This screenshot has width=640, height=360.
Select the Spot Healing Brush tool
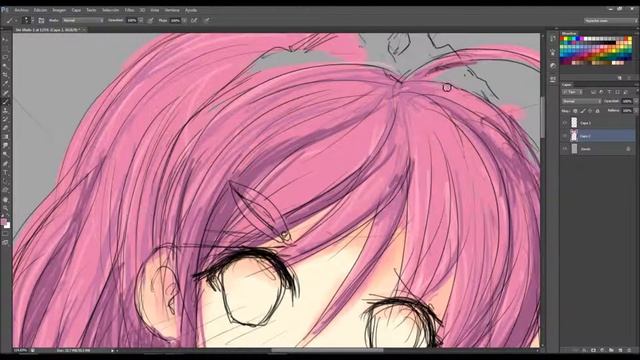(5, 93)
